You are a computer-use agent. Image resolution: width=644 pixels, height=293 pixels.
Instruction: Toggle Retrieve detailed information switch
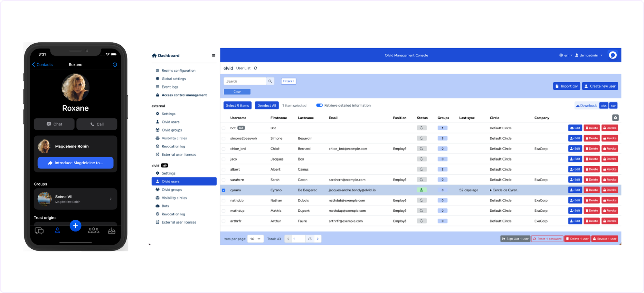pyautogui.click(x=319, y=105)
